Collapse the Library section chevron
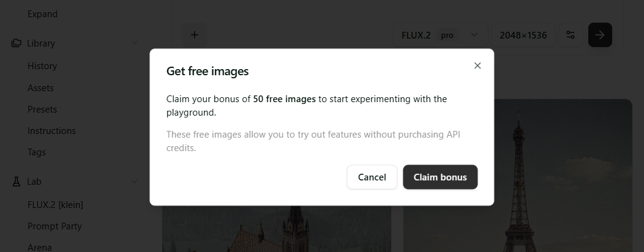Viewport: 644px width, 252px height. [x=135, y=43]
